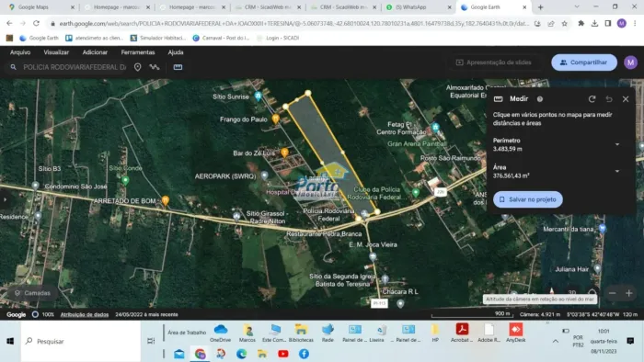Open the Google Earth account avatar
The width and height of the screenshot is (644, 362).
click(x=630, y=62)
